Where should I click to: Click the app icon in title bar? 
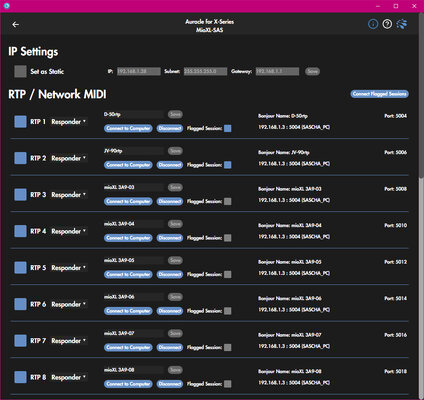point(7,6)
